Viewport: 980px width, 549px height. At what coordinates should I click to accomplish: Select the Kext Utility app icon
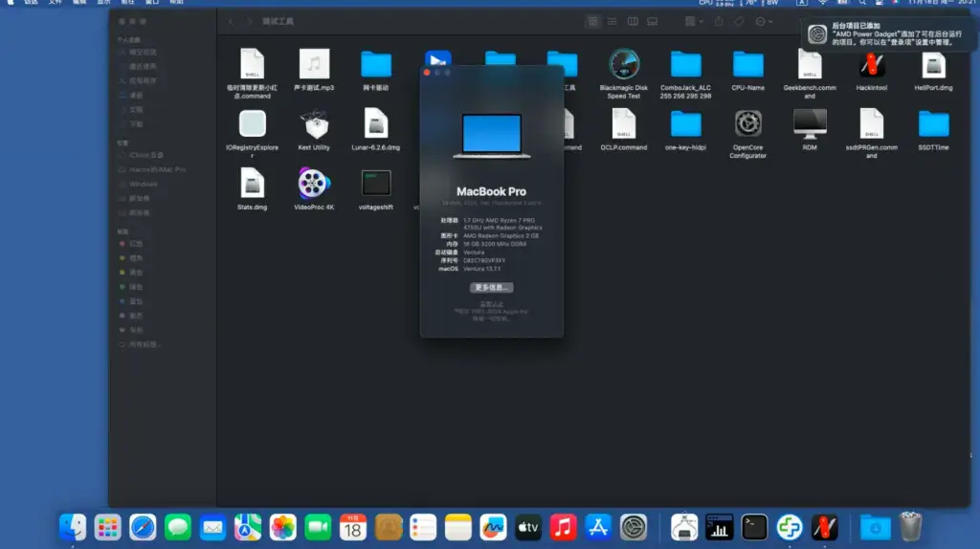(314, 123)
